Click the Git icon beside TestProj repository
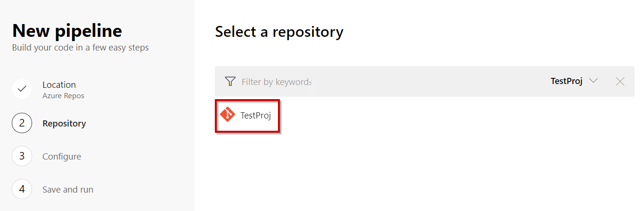The height and width of the screenshot is (211, 644). (x=228, y=115)
